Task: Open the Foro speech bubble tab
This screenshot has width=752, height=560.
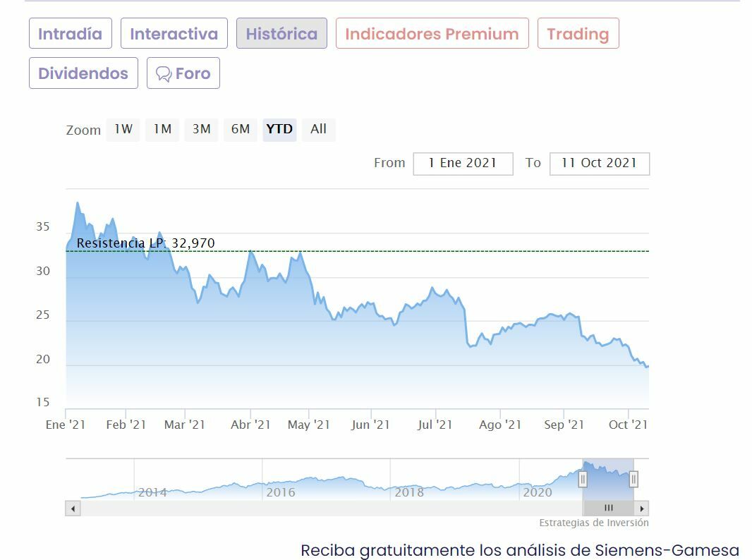Action: [183, 73]
